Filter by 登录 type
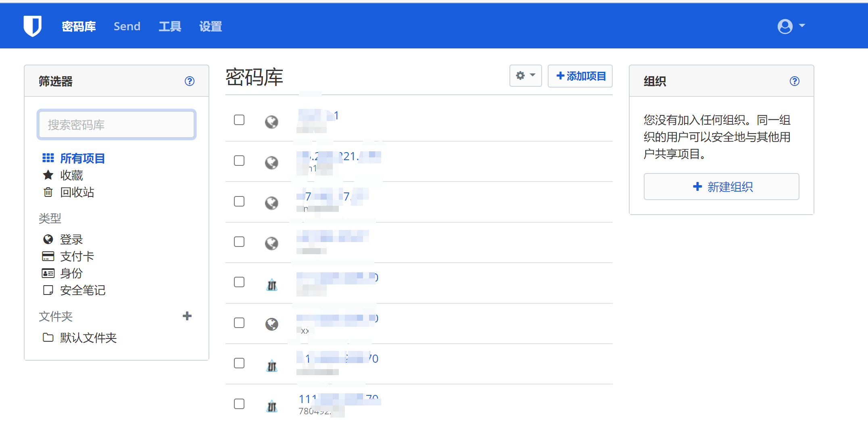This screenshot has width=868, height=424. (x=71, y=239)
